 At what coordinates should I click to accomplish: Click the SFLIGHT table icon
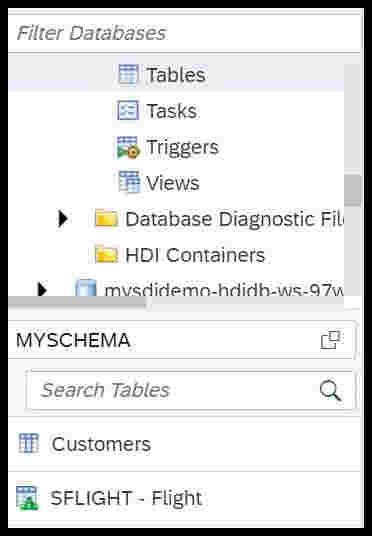coord(27,498)
